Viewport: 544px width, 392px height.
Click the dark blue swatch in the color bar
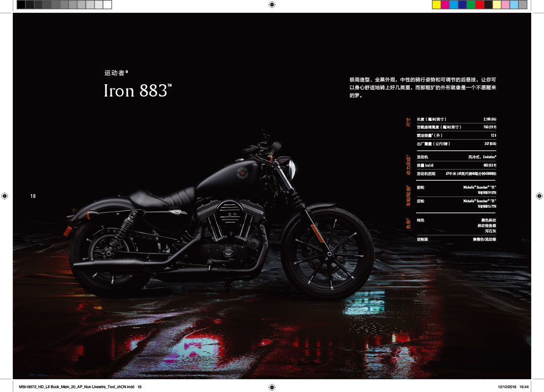463,4
